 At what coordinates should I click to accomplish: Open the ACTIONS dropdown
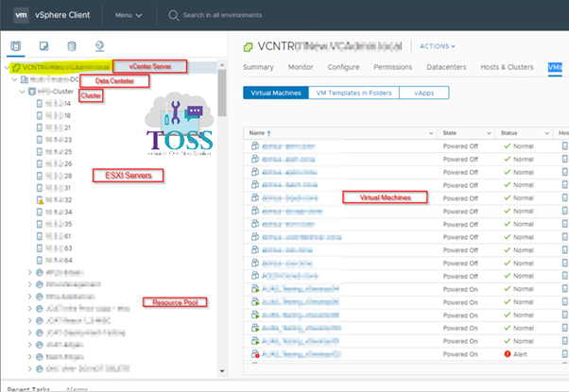tap(438, 46)
